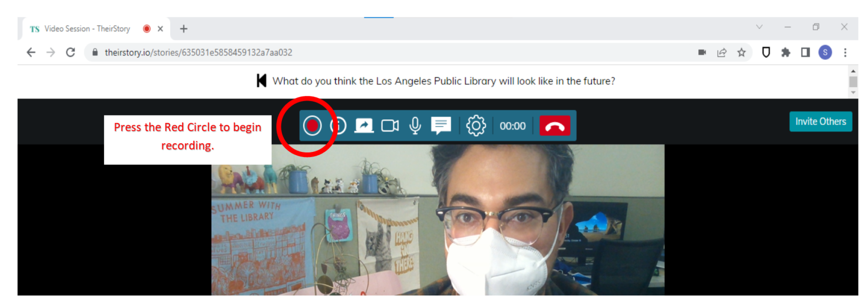Open the session settings gear
This screenshot has width=868, height=306.
pos(476,126)
